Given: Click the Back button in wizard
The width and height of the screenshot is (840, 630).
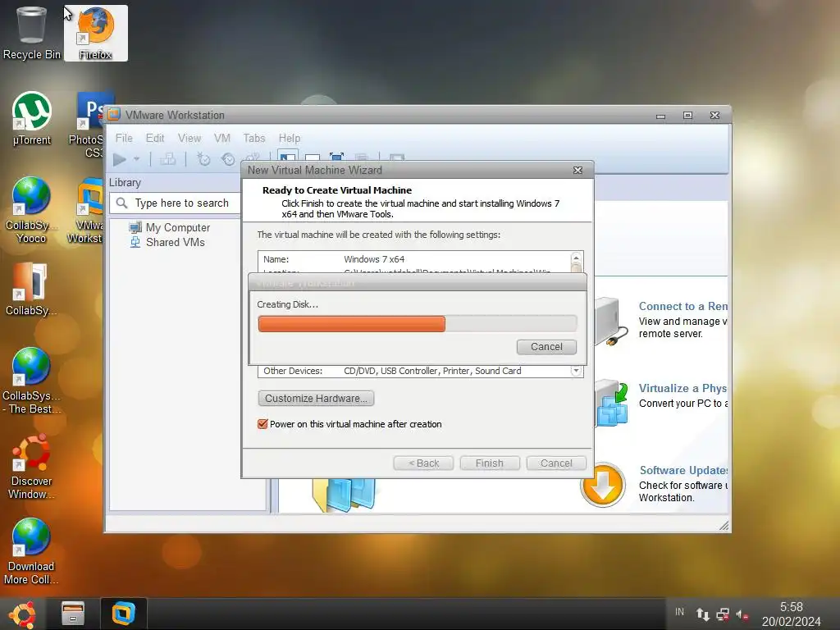Looking at the screenshot, I should [x=423, y=463].
